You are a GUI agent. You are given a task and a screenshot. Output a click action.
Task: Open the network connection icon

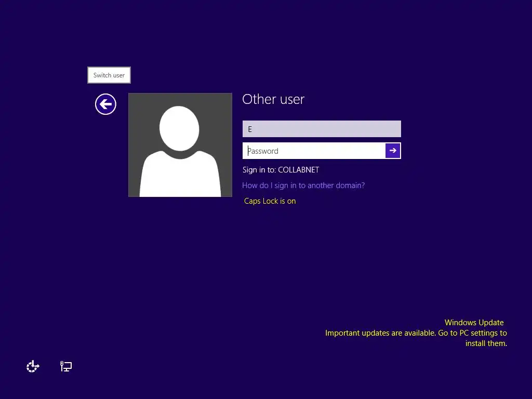point(66,366)
